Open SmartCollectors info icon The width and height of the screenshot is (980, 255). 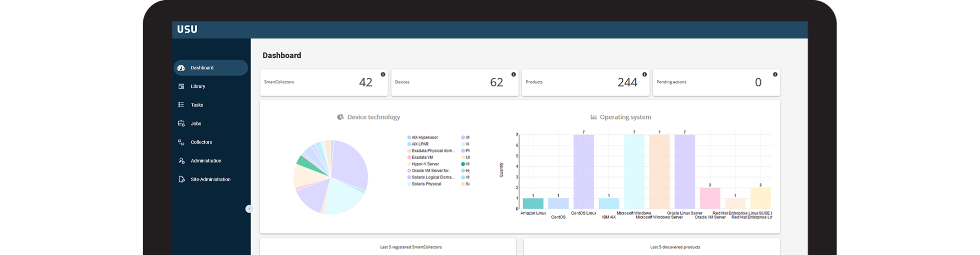pyautogui.click(x=383, y=74)
